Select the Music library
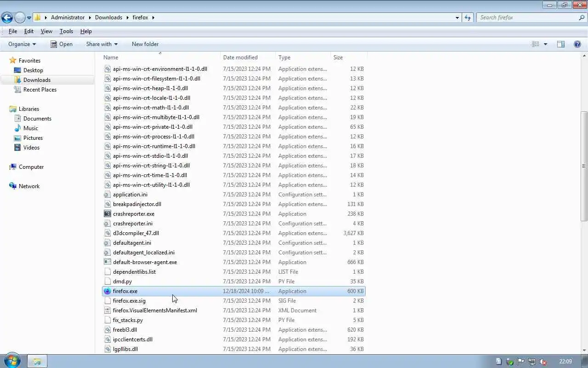This screenshot has width=588, height=368. [31, 128]
